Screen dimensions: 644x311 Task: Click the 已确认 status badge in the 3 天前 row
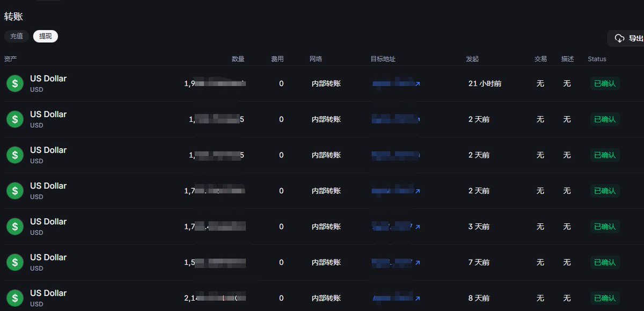(x=605, y=227)
